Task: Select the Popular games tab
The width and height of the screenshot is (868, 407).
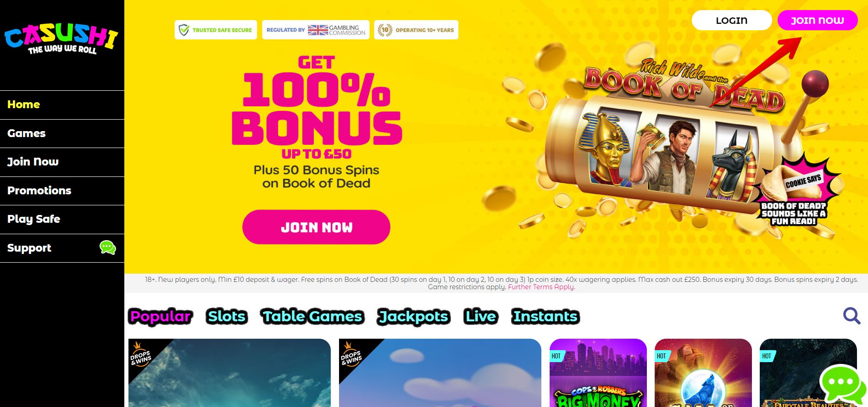Action: (x=161, y=316)
